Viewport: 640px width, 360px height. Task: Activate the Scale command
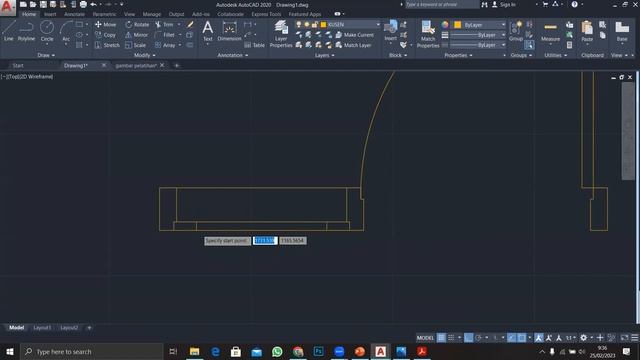coord(136,45)
